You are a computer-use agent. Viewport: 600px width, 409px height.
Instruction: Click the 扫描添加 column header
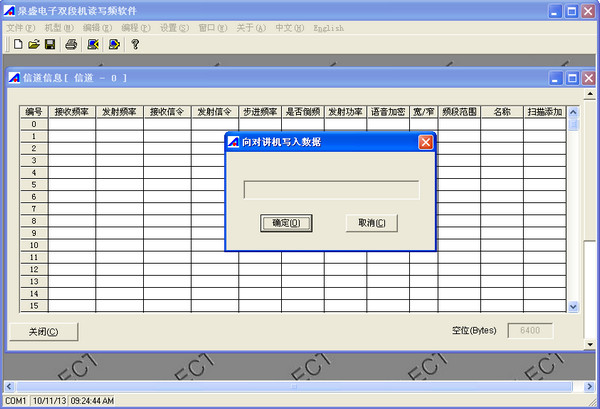click(x=545, y=112)
